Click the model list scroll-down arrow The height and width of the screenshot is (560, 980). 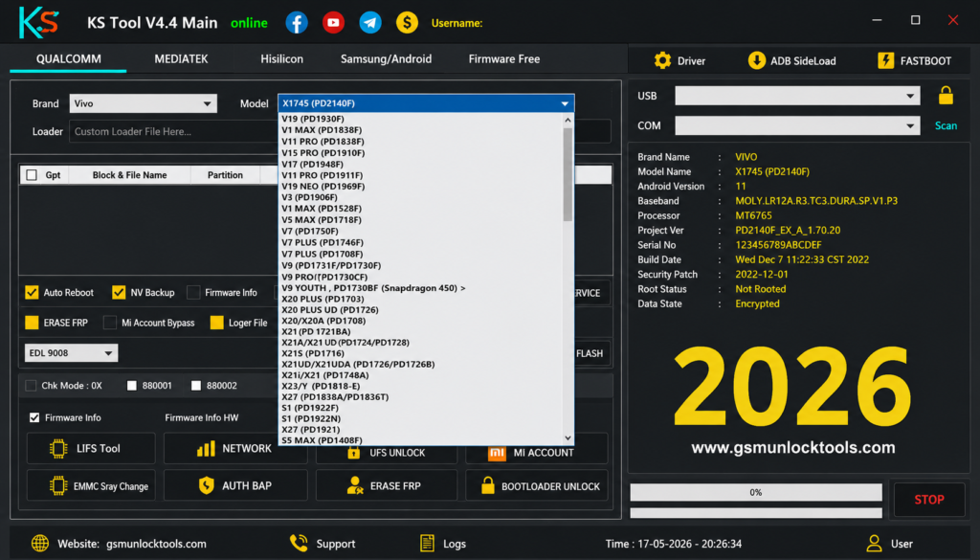tap(568, 438)
